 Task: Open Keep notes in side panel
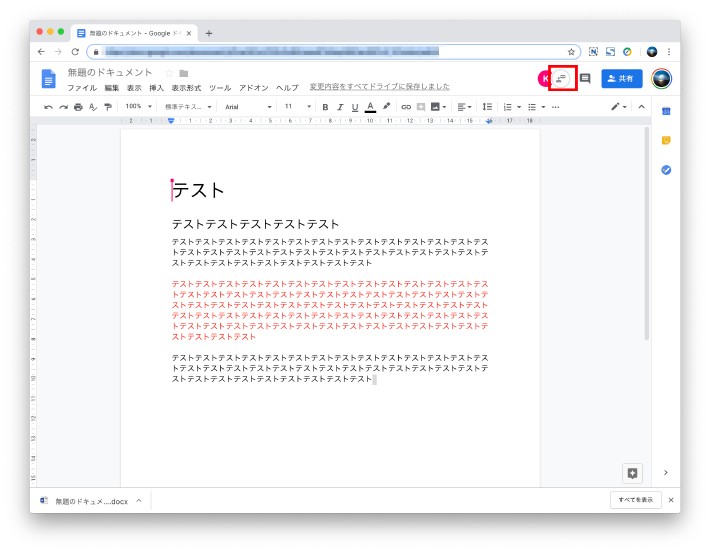(666, 140)
